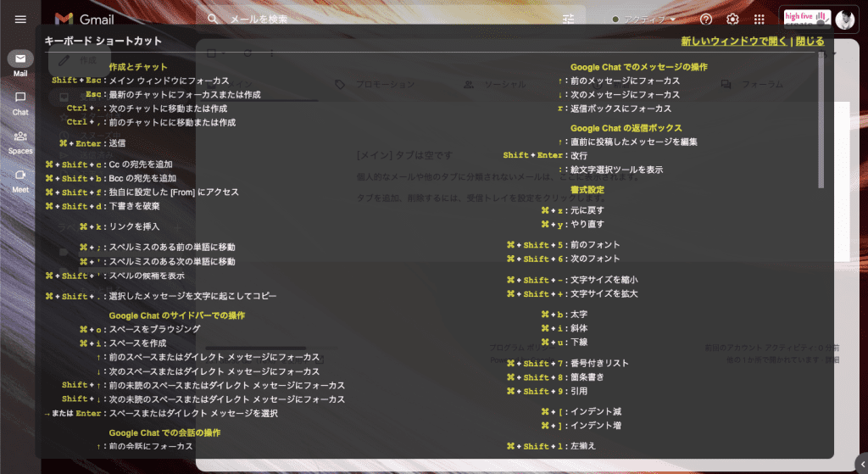Click 返信ボックスにフォーカス shortcut row

(x=615, y=109)
